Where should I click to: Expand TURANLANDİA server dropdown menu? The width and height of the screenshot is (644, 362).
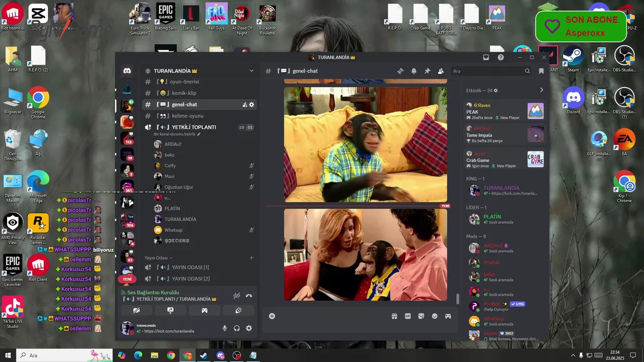pos(252,71)
